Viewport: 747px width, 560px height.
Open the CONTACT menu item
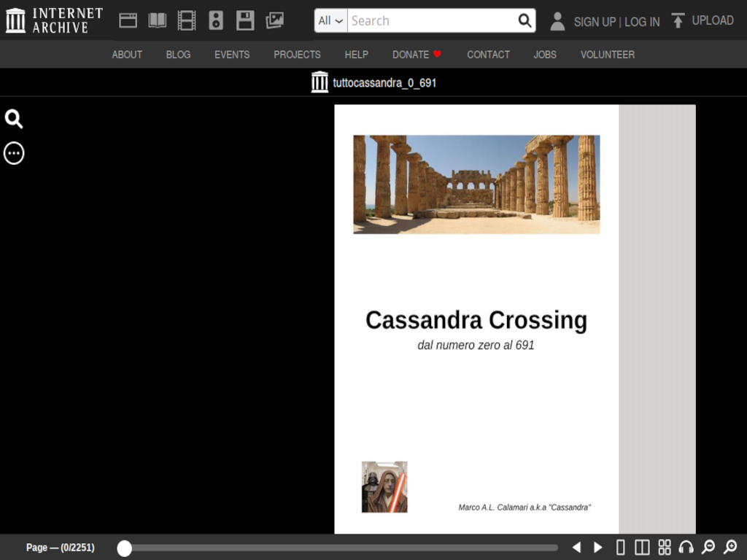[x=488, y=55]
